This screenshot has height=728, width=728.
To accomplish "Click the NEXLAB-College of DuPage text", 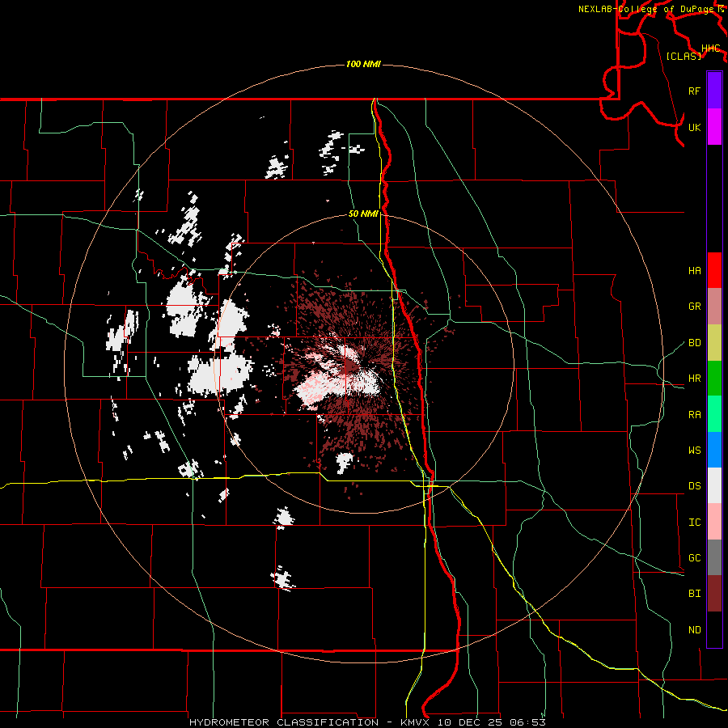I will pyautogui.click(x=647, y=9).
